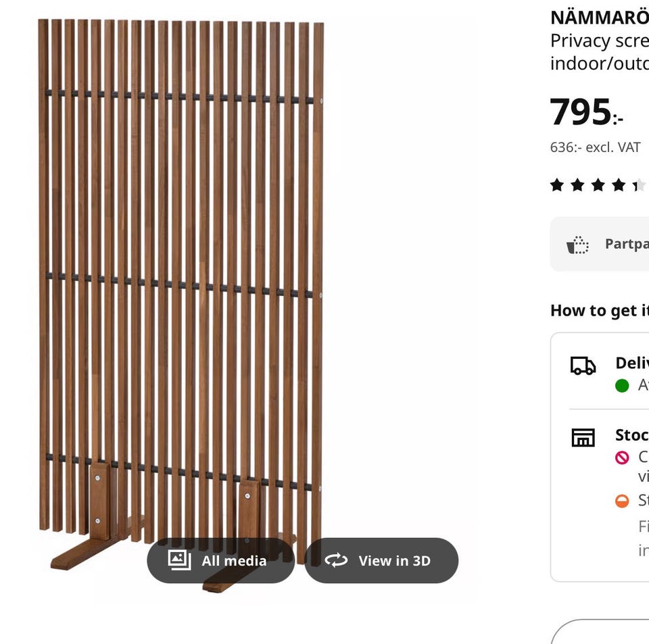Click the 636 excl. VAT price line
This screenshot has width=649, height=644.
click(595, 147)
